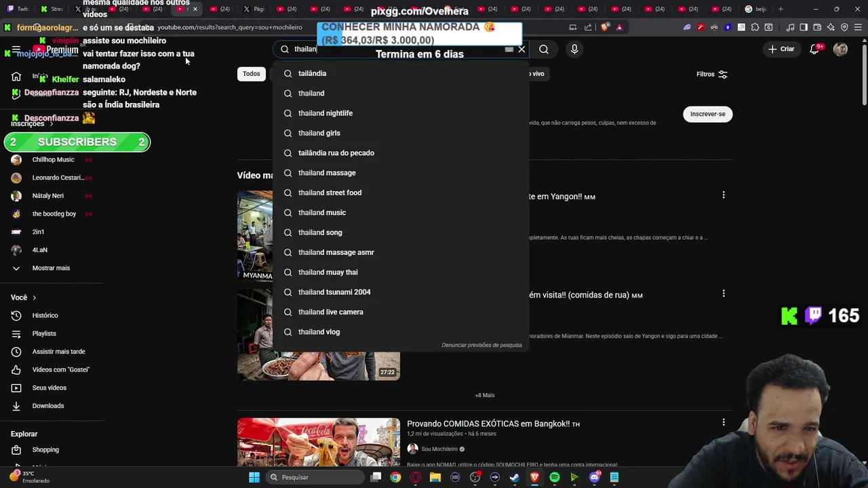Screen dimensions: 868x488
Task: Click the Windows Start button
Action: coord(254,477)
